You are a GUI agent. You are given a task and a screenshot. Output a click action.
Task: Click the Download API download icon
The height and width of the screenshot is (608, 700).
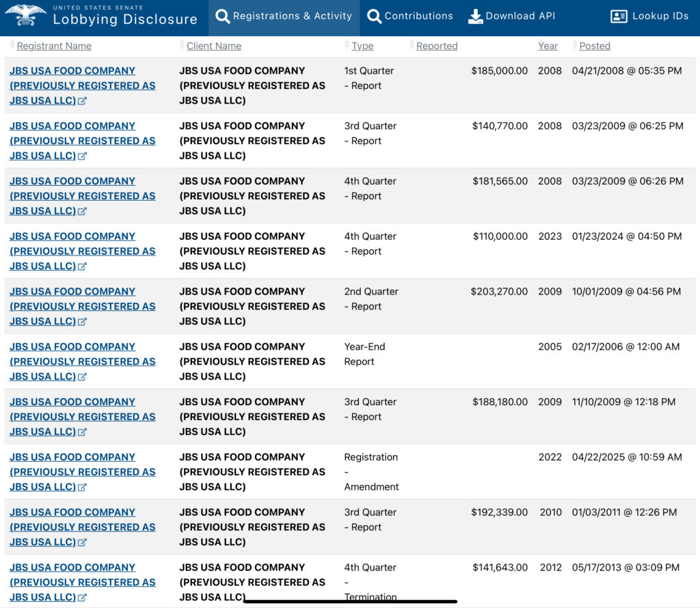[475, 16]
